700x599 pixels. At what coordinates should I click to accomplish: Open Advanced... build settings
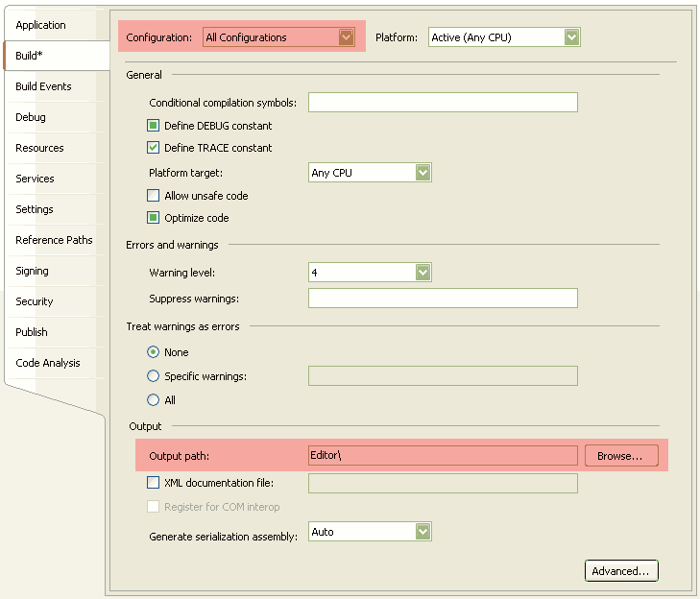(x=621, y=570)
